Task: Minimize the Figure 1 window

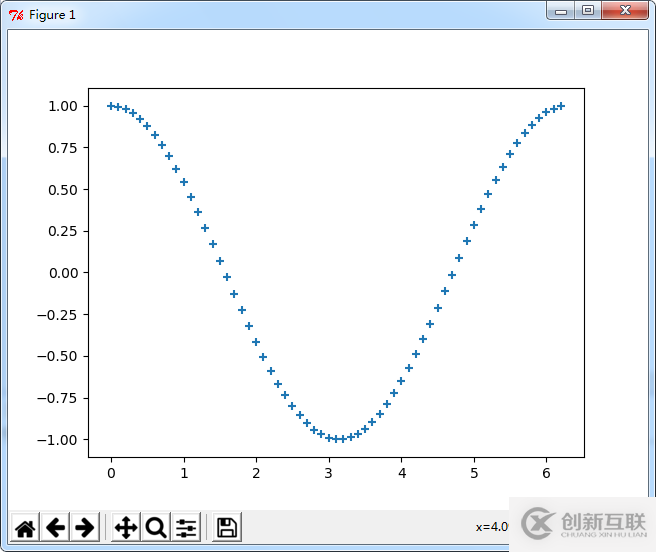Action: (x=561, y=11)
